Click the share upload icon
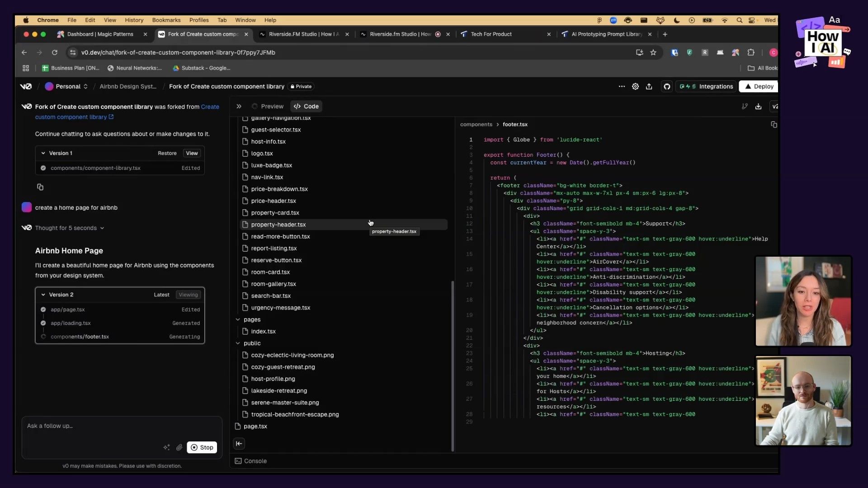 (649, 86)
